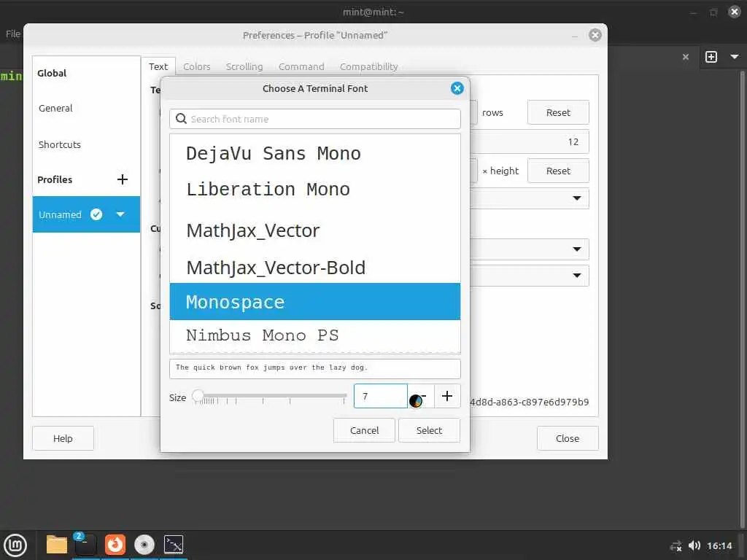Launch Firefox from the taskbar
The width and height of the screenshot is (747, 560).
pyautogui.click(x=115, y=544)
